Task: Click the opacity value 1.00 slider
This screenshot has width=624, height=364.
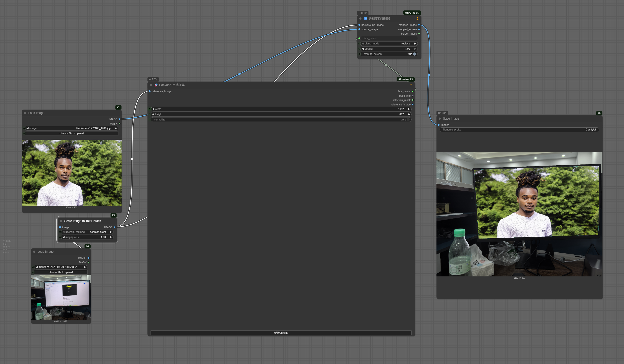Action: point(389,49)
